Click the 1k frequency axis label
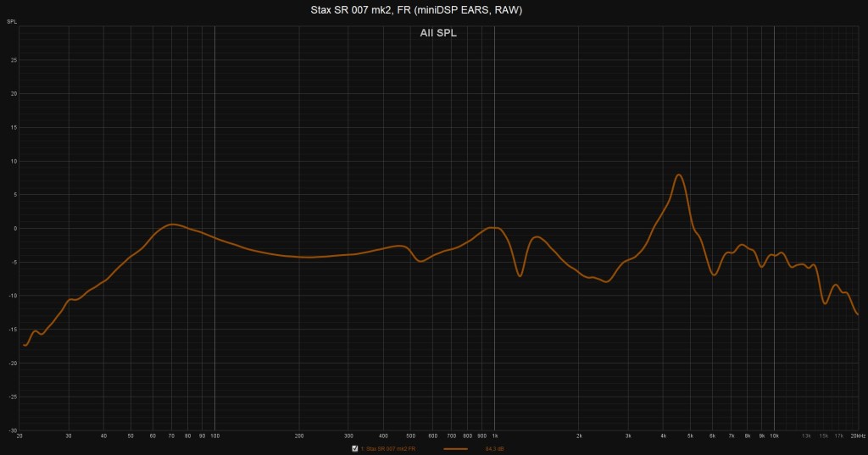Image resolution: width=868 pixels, height=455 pixels. (494, 436)
